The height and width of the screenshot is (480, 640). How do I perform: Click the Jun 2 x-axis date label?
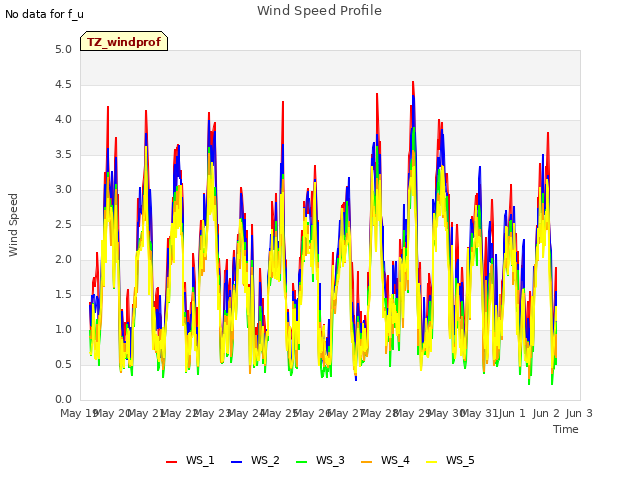pos(546,413)
